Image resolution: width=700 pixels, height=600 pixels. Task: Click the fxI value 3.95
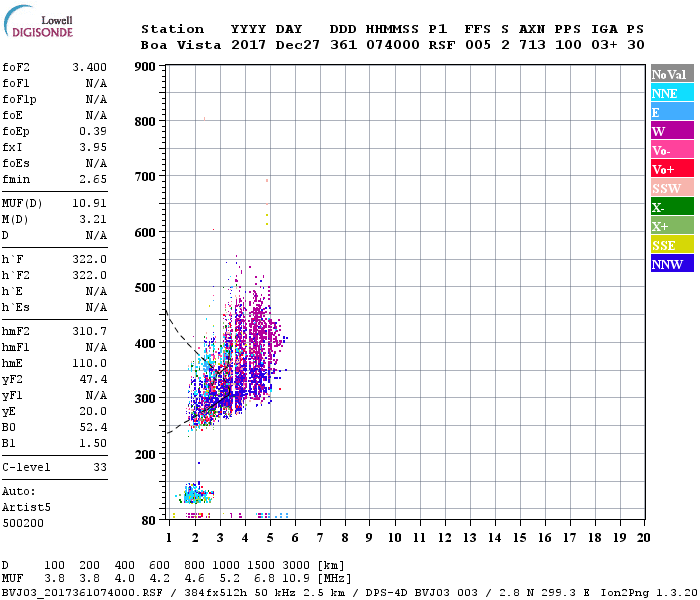[93, 147]
